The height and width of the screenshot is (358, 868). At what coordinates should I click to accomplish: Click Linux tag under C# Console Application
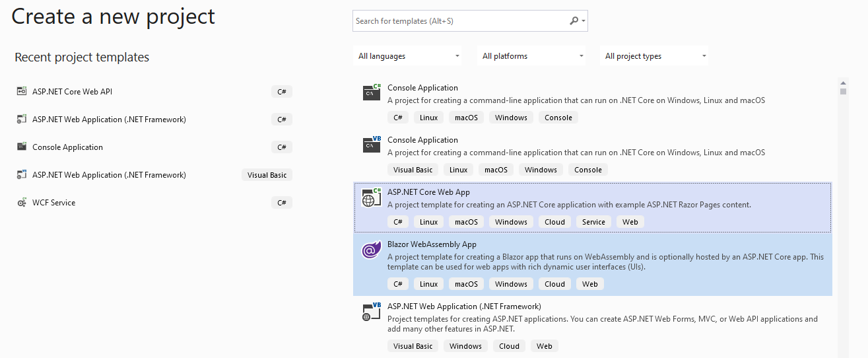[428, 118]
